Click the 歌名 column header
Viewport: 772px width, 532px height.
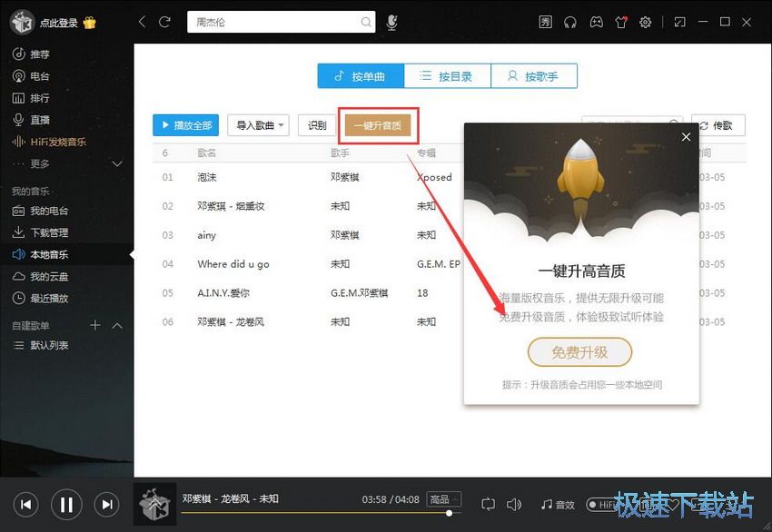207,153
